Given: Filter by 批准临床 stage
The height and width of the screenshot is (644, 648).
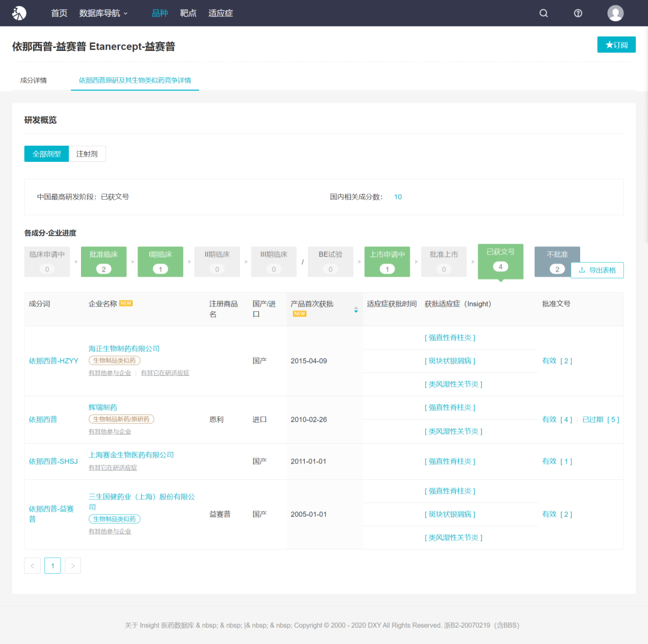Looking at the screenshot, I should [104, 261].
